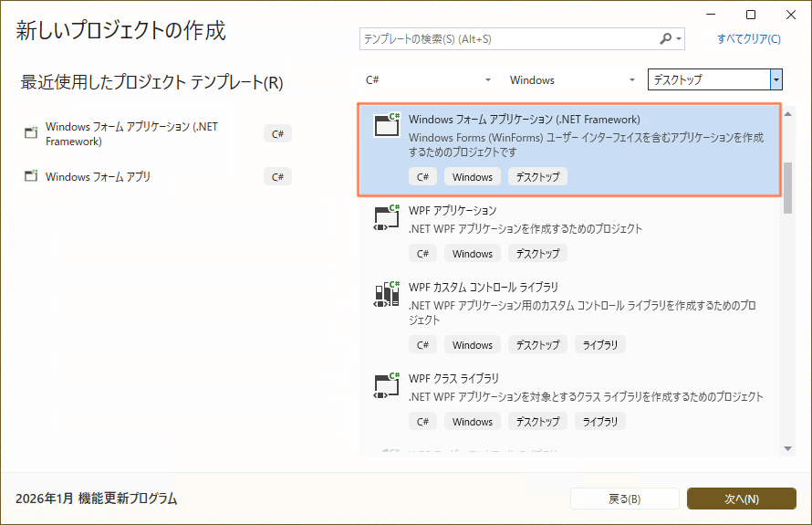Click すべてクリア(C) link
Viewport: 812px width, 525px height.
point(749,39)
